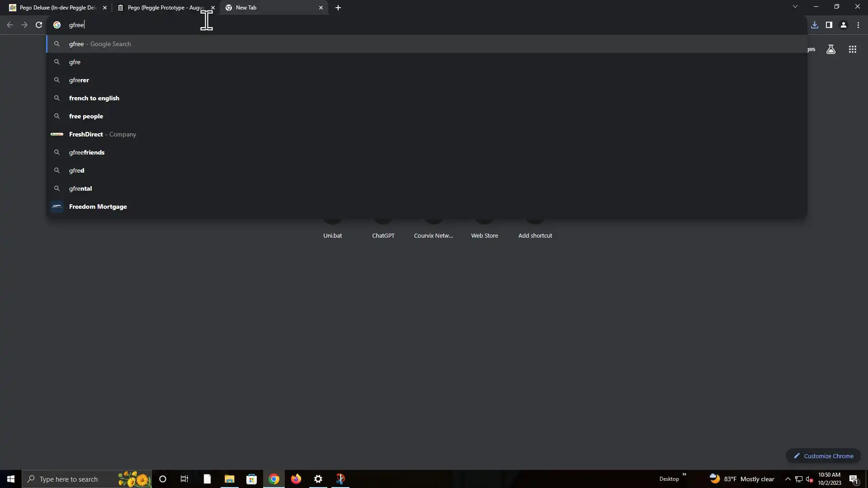868x488 pixels.
Task: Open Search Labs flask icon
Action: click(830, 49)
